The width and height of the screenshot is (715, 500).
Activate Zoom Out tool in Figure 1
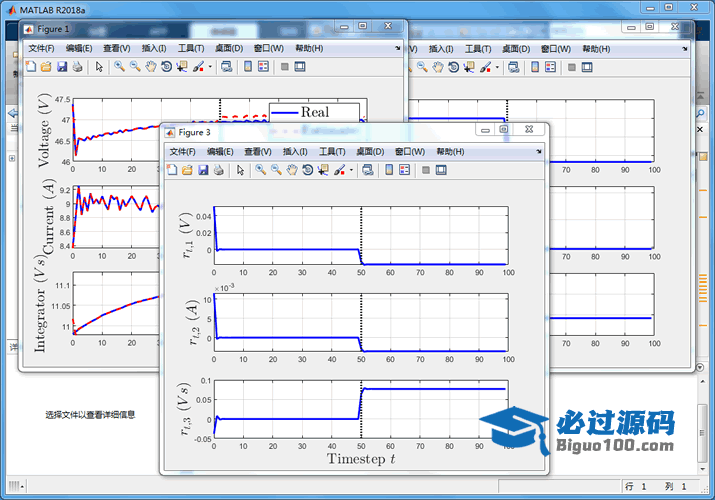tap(135, 67)
